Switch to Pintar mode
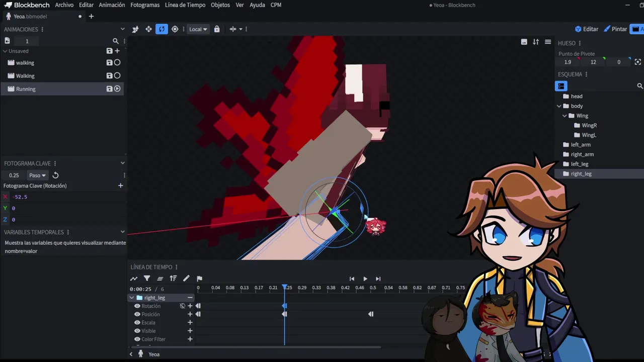The width and height of the screenshot is (644, 362). click(x=615, y=29)
